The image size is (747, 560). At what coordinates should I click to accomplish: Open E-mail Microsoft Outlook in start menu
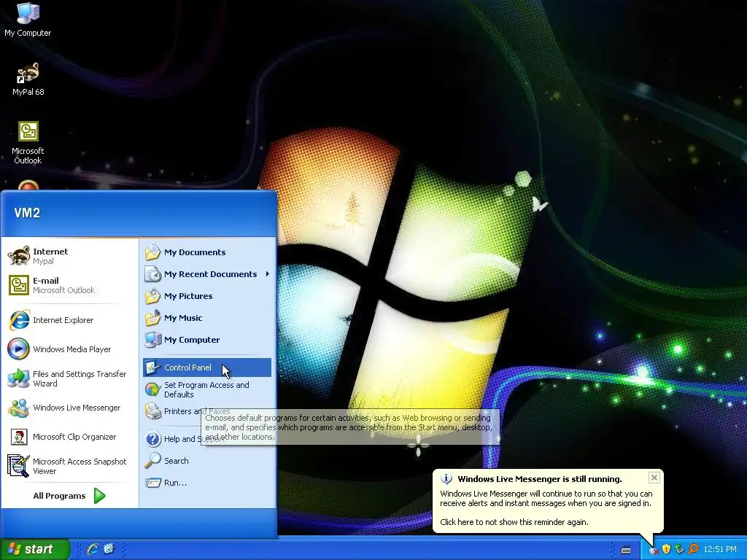69,285
